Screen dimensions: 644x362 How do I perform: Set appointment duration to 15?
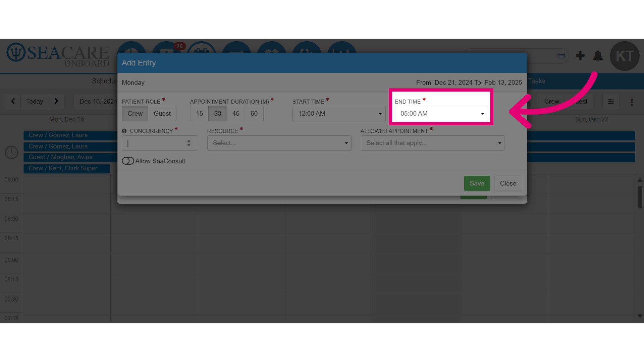pyautogui.click(x=199, y=114)
